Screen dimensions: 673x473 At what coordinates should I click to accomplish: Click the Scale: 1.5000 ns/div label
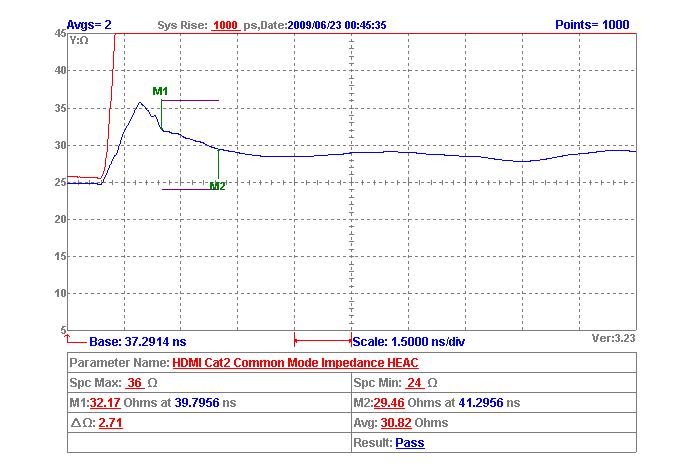[x=409, y=341]
